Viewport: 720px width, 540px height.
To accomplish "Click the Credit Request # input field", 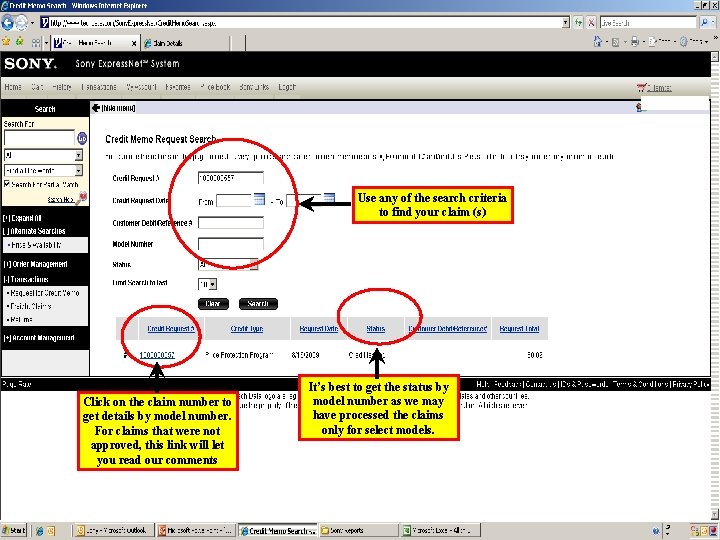I will click(x=231, y=178).
